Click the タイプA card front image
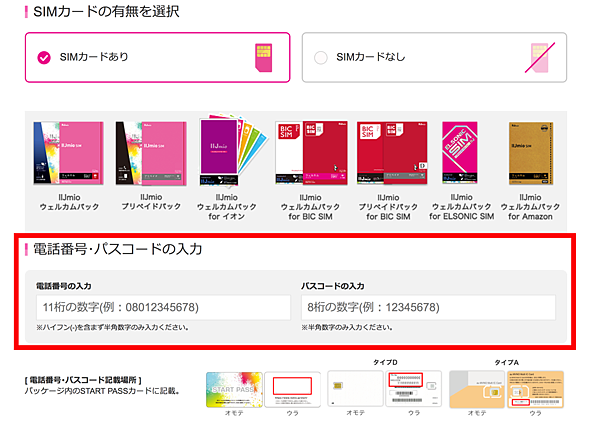600x434 pixels. click(477, 390)
